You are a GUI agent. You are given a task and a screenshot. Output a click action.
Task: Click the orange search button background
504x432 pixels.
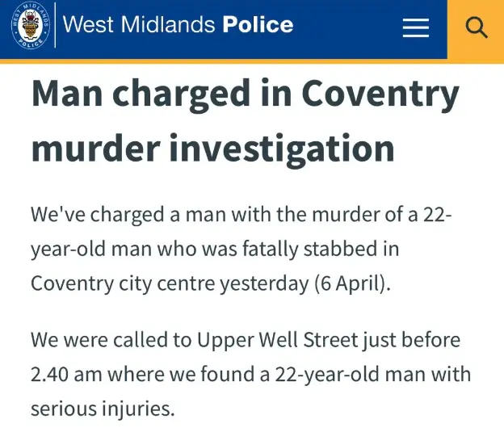tap(476, 31)
